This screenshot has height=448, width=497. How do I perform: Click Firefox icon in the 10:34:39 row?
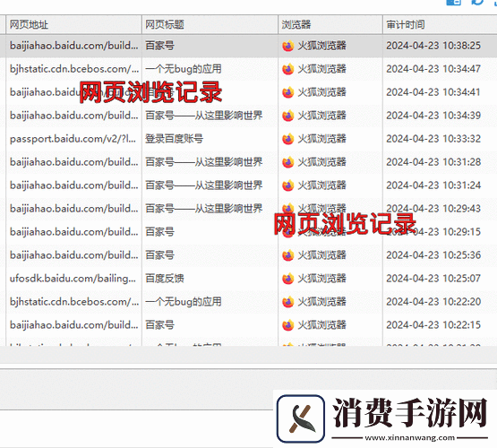[x=287, y=116]
